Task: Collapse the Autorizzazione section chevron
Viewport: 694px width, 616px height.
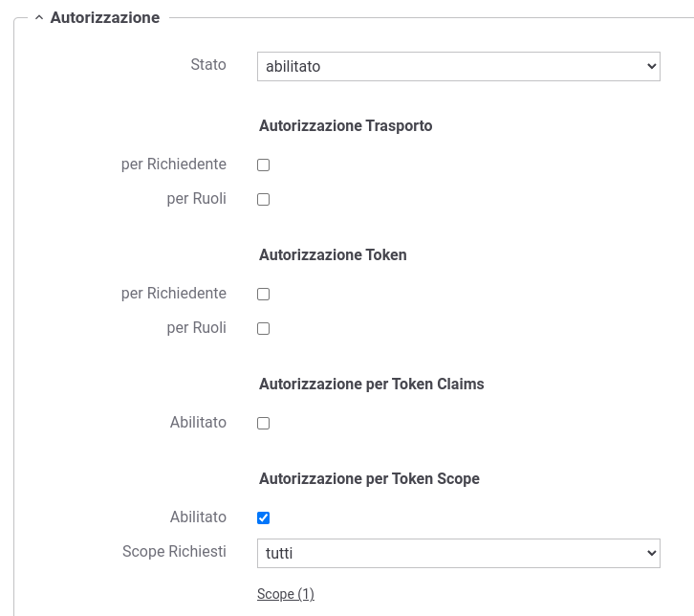Action: pyautogui.click(x=39, y=18)
